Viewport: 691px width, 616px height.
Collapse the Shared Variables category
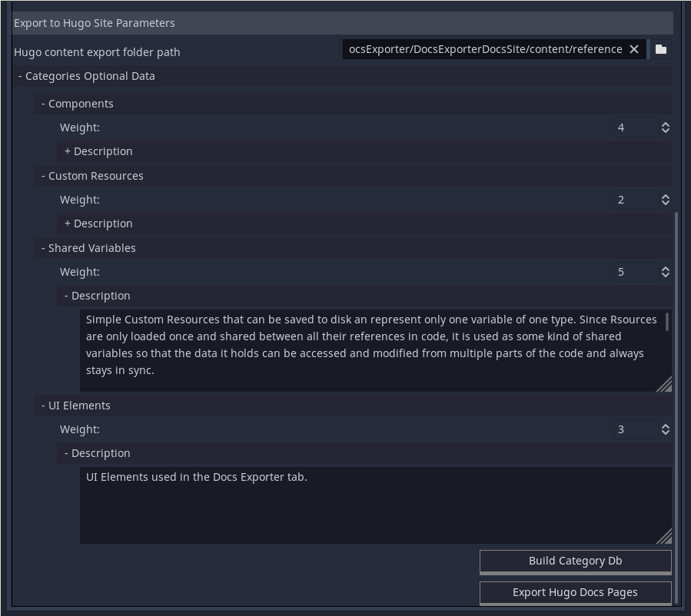point(88,248)
